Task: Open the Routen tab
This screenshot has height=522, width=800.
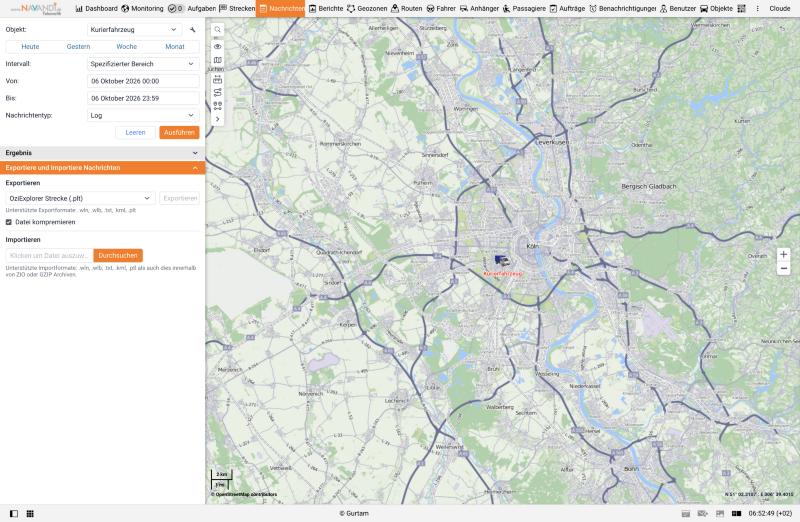Action: [x=407, y=9]
